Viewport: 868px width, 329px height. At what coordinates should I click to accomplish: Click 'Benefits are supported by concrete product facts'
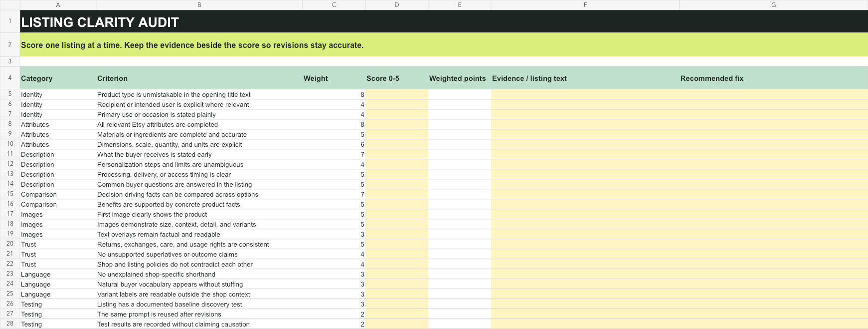pyautogui.click(x=169, y=204)
